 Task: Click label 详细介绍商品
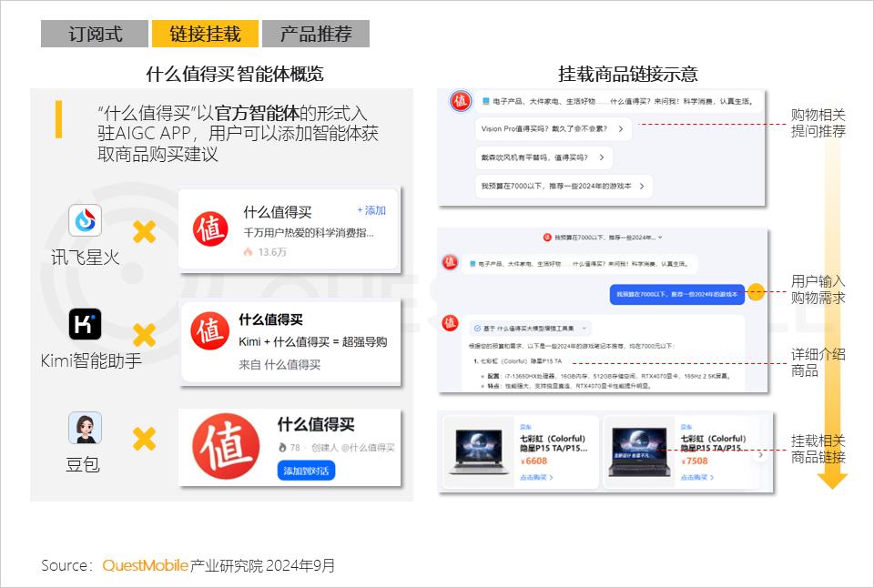coord(818,362)
